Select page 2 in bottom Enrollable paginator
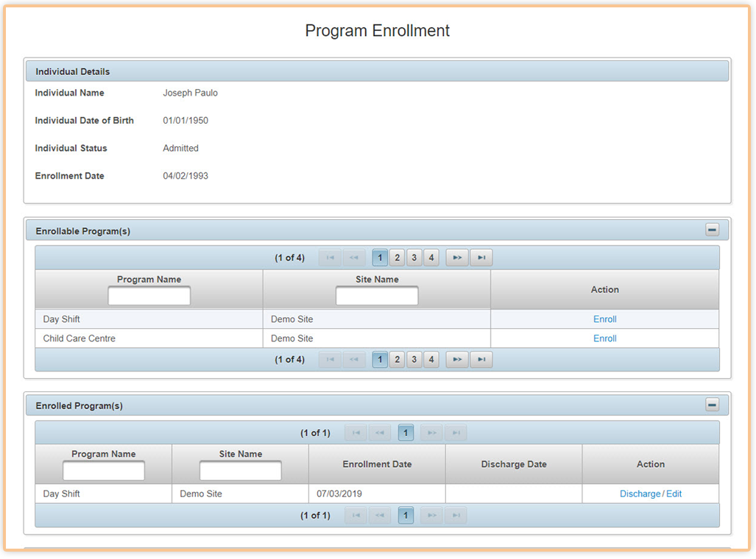The width and height of the screenshot is (756, 559). [398, 359]
